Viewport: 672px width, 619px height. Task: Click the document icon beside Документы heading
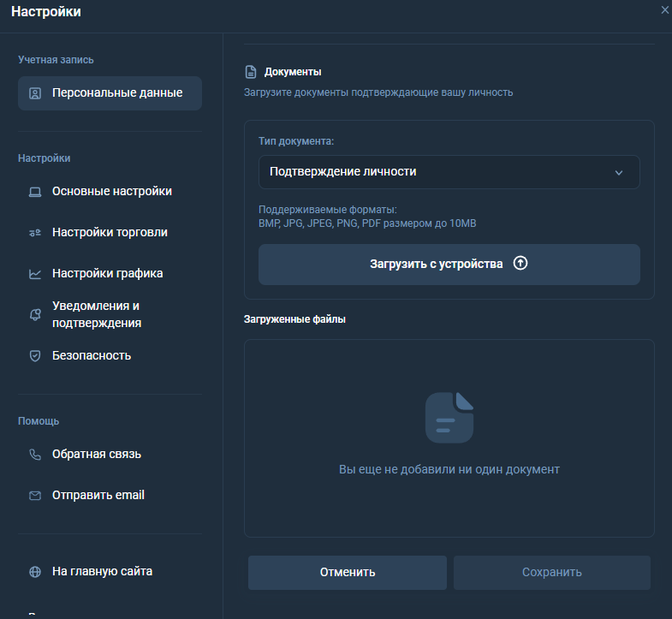pyautogui.click(x=251, y=72)
